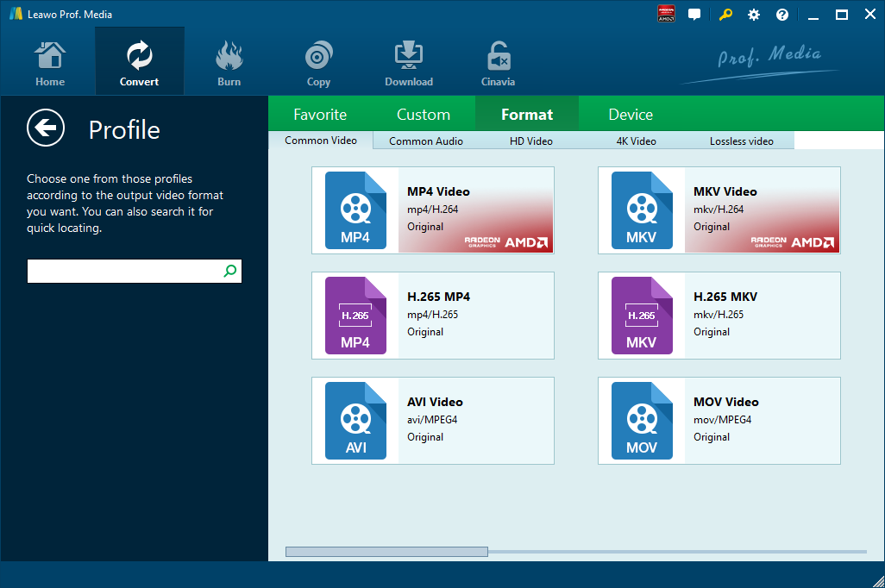The width and height of the screenshot is (885, 588).
Task: Click the key registration icon
Action: 726,15
